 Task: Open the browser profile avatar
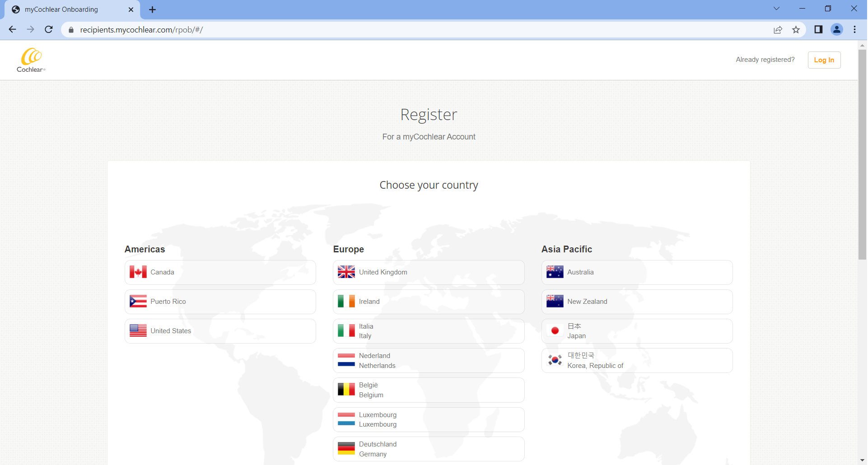coord(837,30)
